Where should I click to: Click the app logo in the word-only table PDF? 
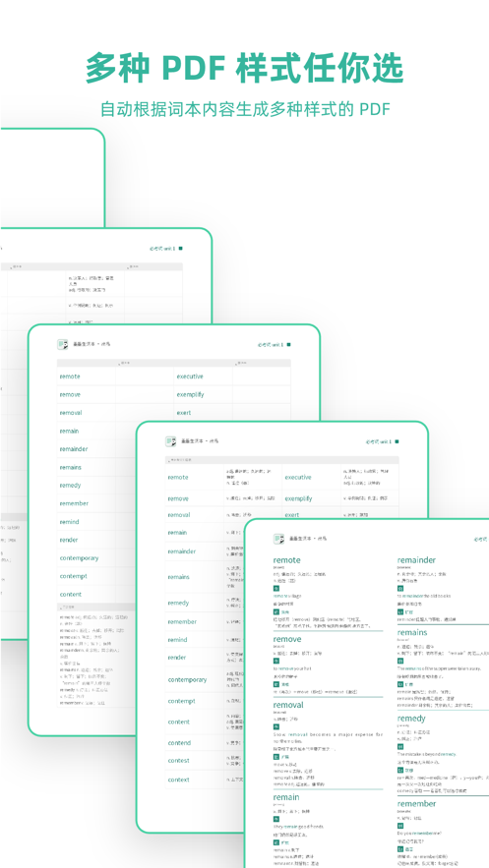point(63,344)
